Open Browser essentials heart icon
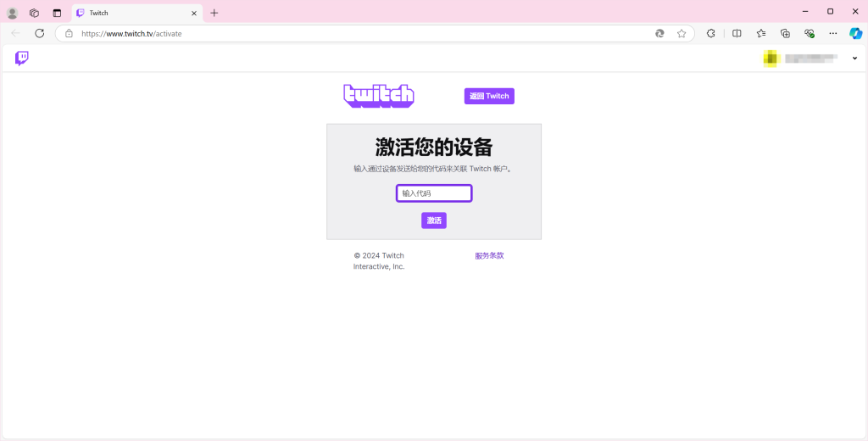This screenshot has height=441, width=868. pyautogui.click(x=810, y=33)
